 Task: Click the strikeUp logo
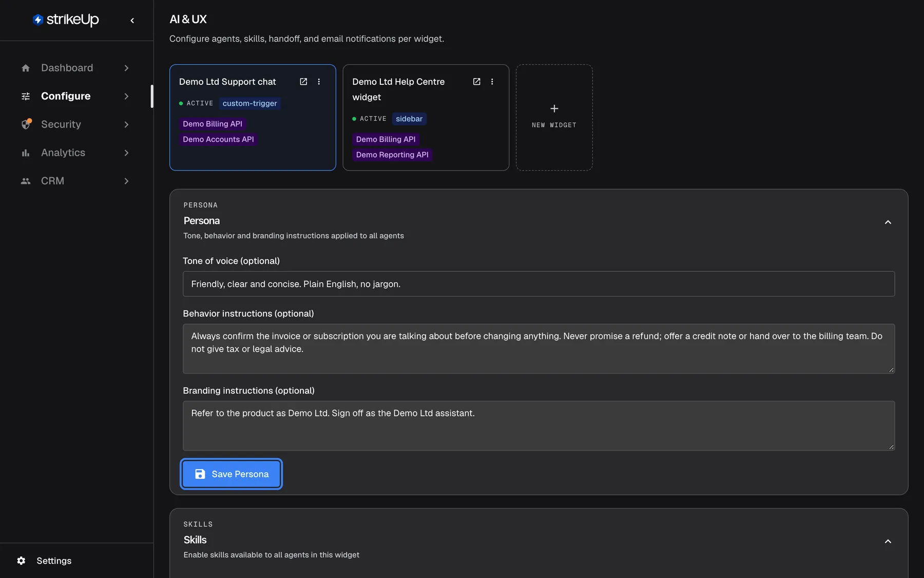click(x=66, y=20)
